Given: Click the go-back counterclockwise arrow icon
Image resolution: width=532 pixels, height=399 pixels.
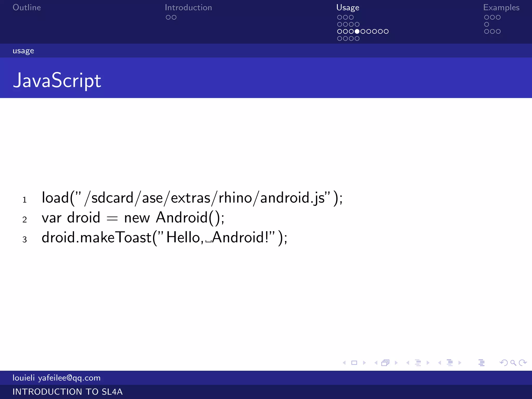Looking at the screenshot, I should tap(504, 363).
